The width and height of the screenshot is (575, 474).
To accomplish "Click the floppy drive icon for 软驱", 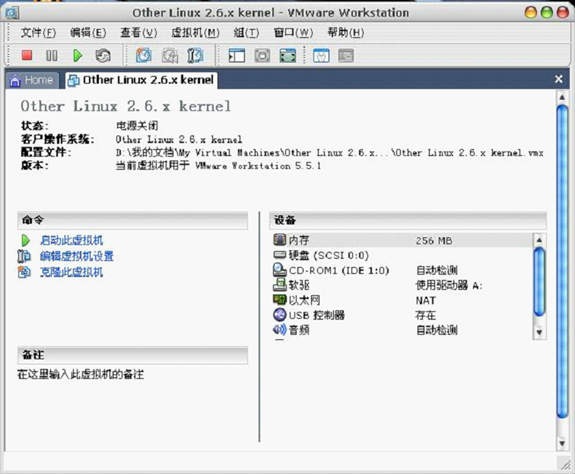I will (x=279, y=284).
